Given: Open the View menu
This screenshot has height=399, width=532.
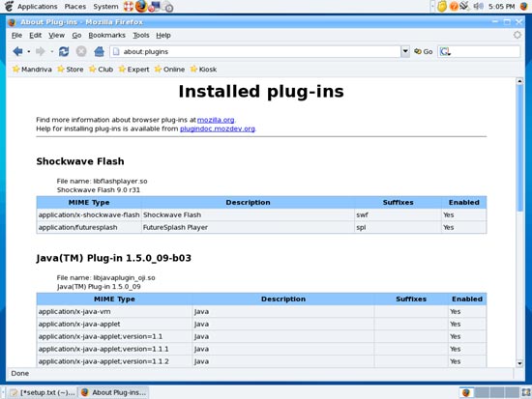Looking at the screenshot, I should 56,35.
